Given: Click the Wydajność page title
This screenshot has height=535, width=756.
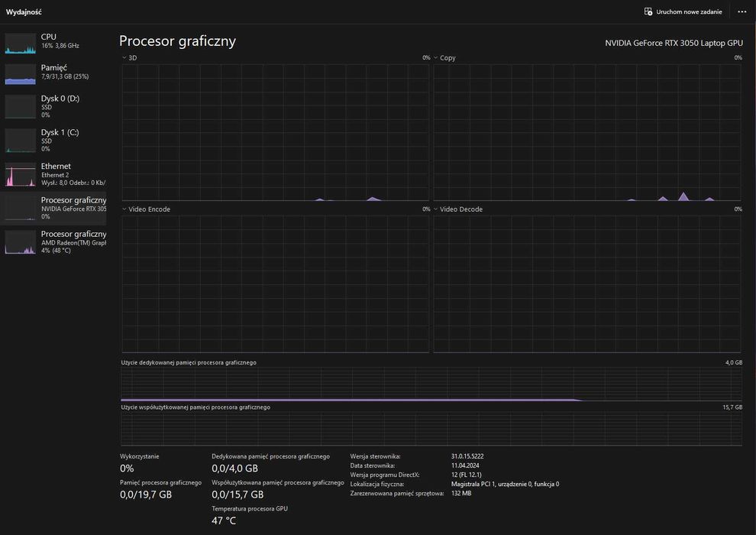Looking at the screenshot, I should (24, 12).
